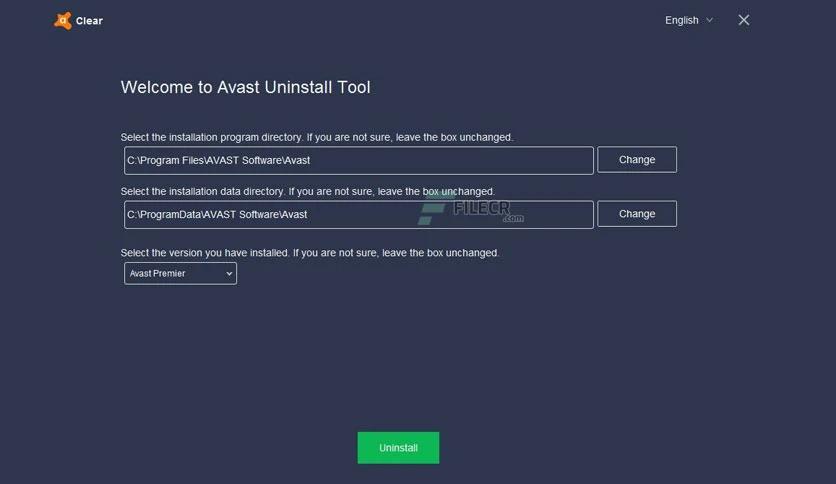The image size is (836, 484).
Task: Click the 'Clear' label beside the logo
Action: tap(89, 21)
